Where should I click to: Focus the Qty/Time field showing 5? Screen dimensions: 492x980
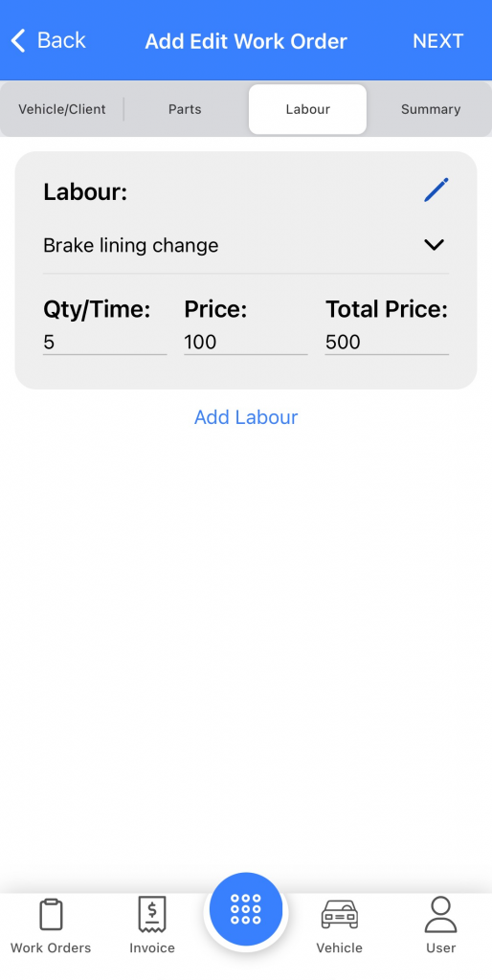[105, 343]
